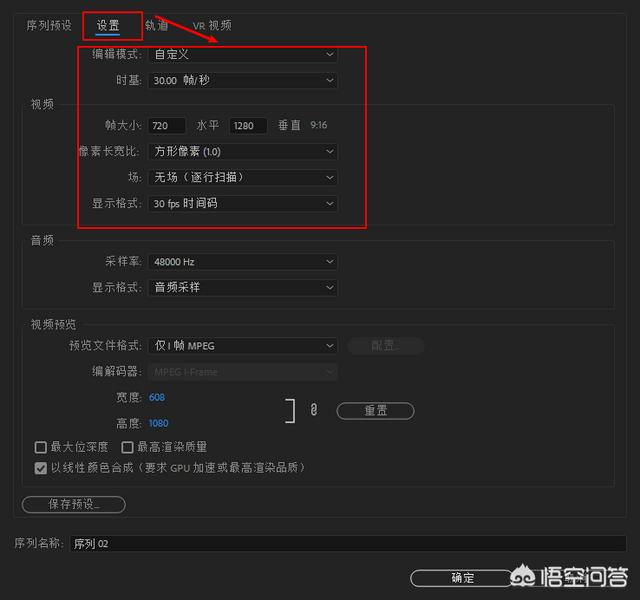Open the 预览文件格式 dropdown

[242, 346]
